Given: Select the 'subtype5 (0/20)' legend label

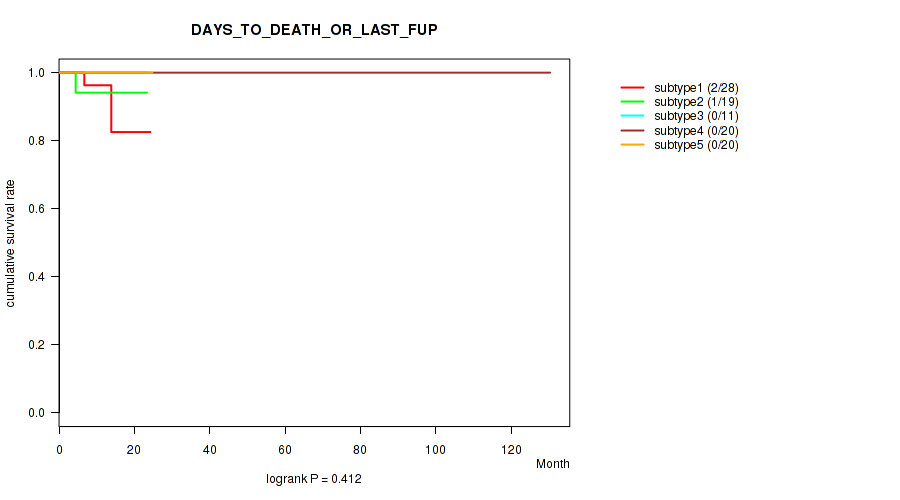Looking at the screenshot, I should tap(696, 145).
